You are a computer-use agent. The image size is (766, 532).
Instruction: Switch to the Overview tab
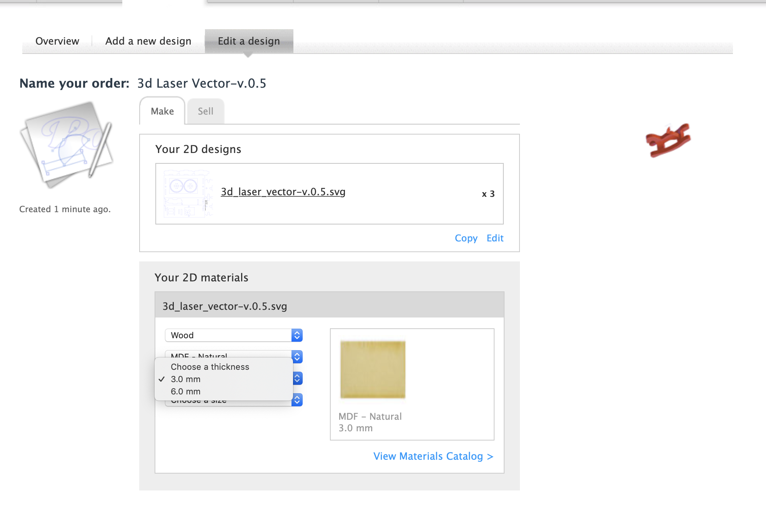(57, 41)
